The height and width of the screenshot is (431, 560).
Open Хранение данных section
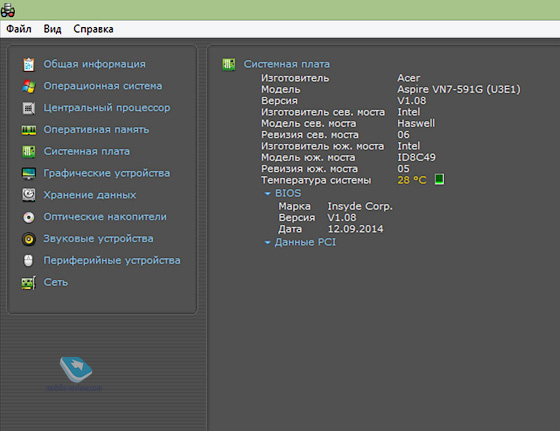click(90, 195)
